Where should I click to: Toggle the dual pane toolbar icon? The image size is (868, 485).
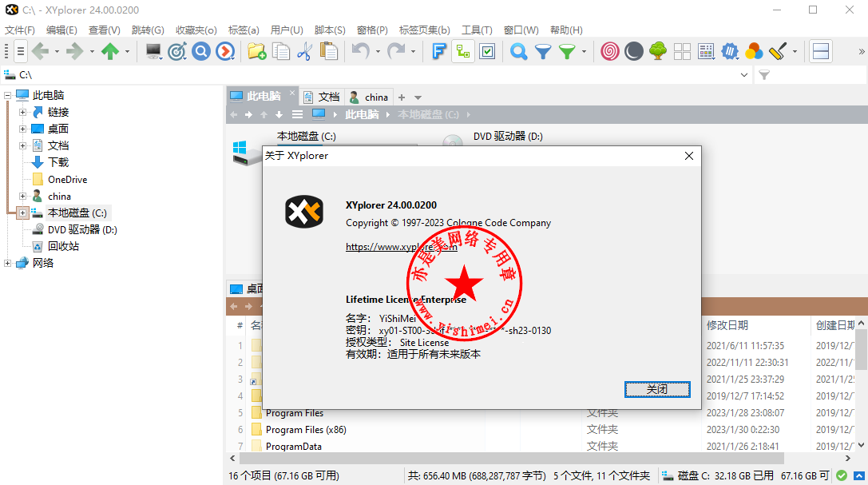point(821,51)
